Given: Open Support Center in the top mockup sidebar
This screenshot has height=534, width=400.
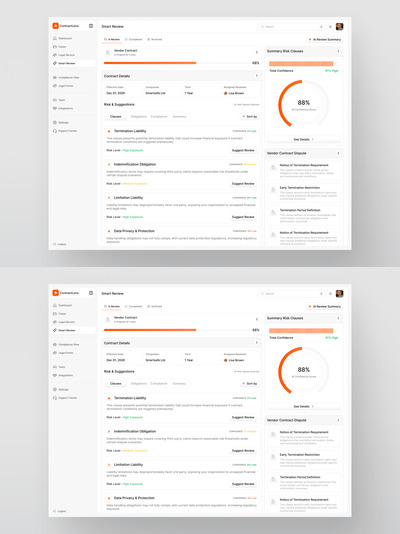Looking at the screenshot, I should click(65, 131).
